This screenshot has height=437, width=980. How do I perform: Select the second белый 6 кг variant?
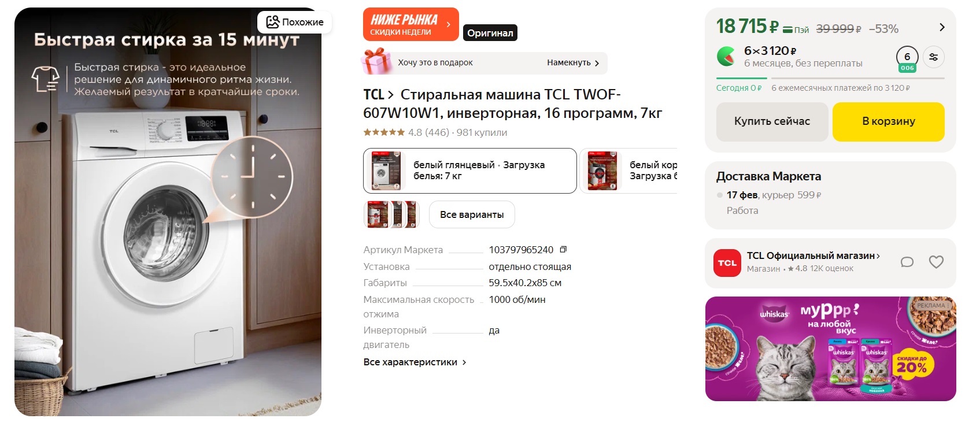point(628,171)
